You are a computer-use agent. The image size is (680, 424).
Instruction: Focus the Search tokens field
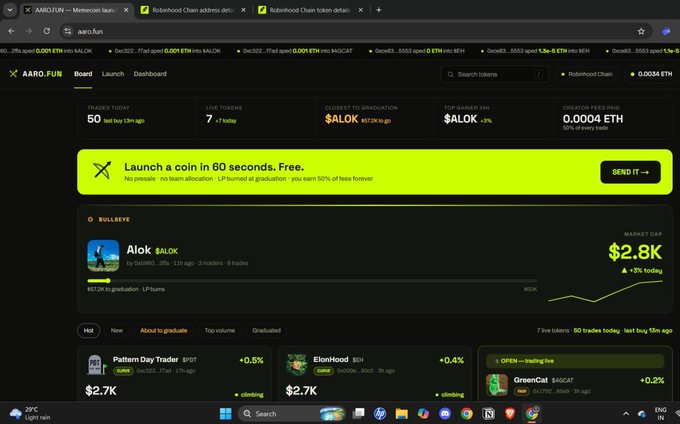click(x=494, y=75)
